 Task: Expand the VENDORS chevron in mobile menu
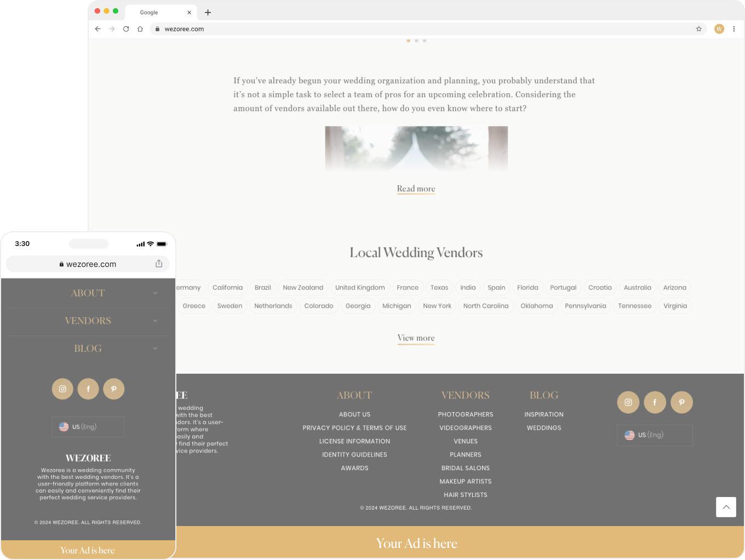(155, 321)
